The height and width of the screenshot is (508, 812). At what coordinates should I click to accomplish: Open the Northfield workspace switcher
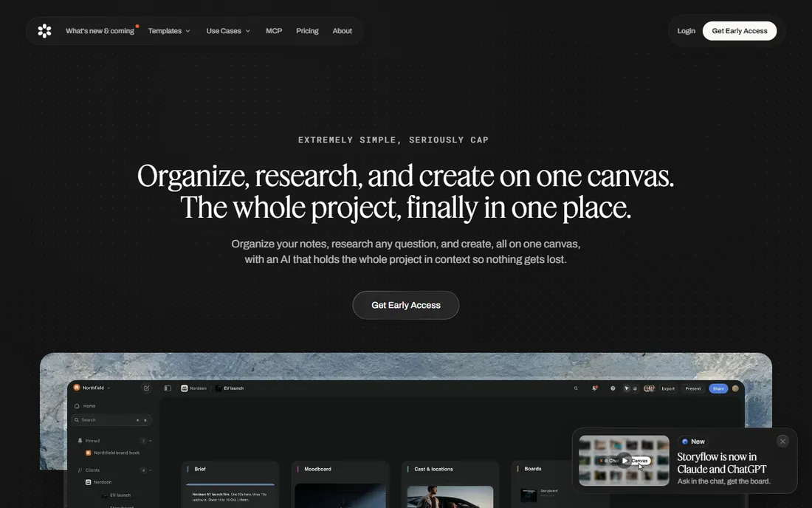point(92,388)
